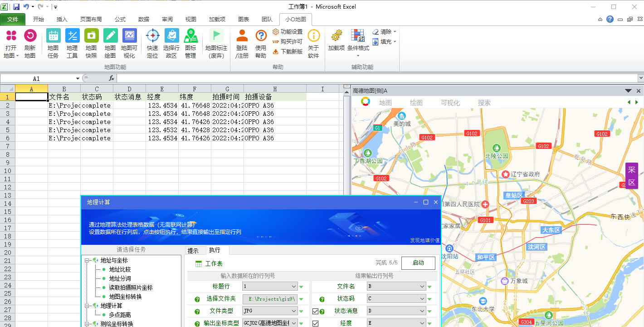Image resolution: width=644 pixels, height=327 pixels.
Task: Toggle the 状态消息 checkbox
Action: point(315,312)
